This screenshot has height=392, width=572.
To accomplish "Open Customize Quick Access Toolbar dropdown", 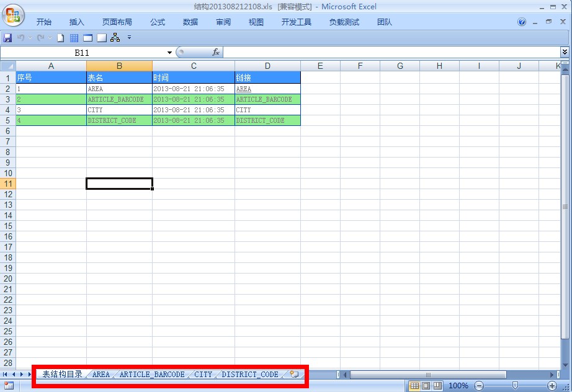I will tap(129, 37).
